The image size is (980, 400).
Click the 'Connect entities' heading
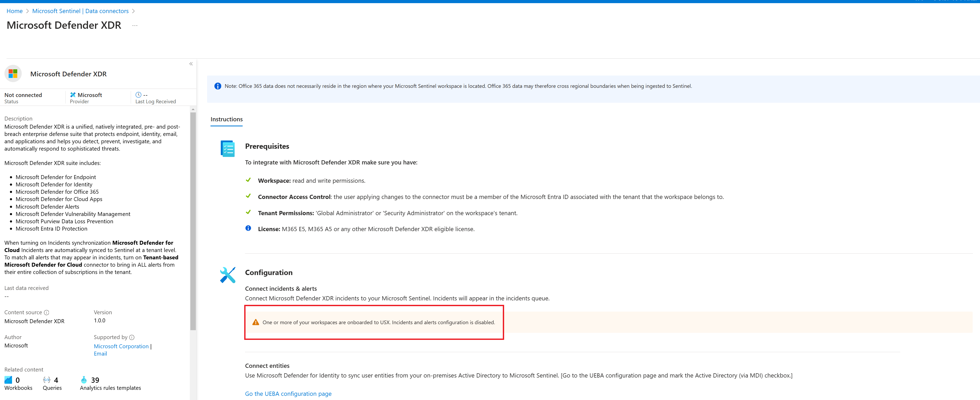point(267,366)
